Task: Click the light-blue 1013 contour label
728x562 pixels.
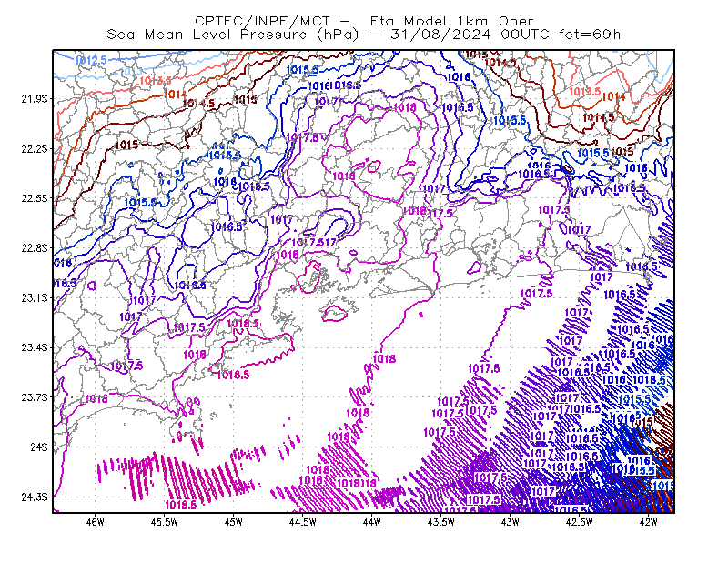Action: [x=131, y=72]
